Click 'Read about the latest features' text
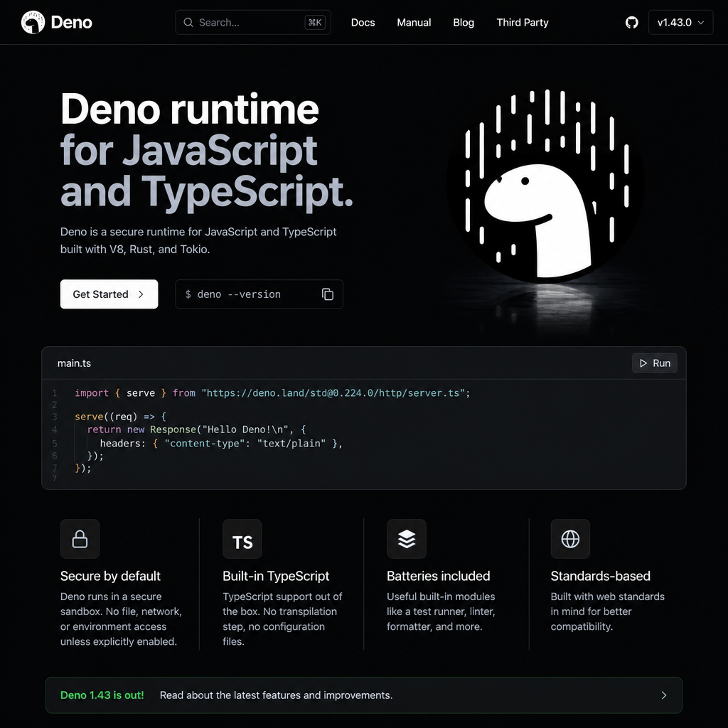Screen dimensions: 728x728 pos(277,695)
